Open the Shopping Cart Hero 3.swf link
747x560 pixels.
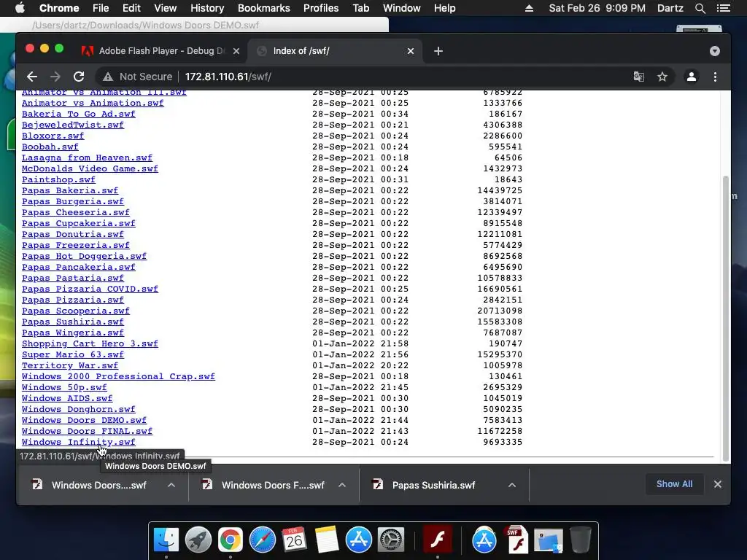(x=90, y=344)
